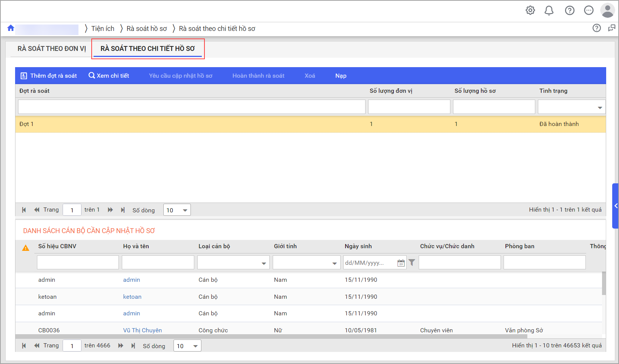Screen dimensions: 619x364
Task: Click the Nạp reload button
Action: point(341,76)
